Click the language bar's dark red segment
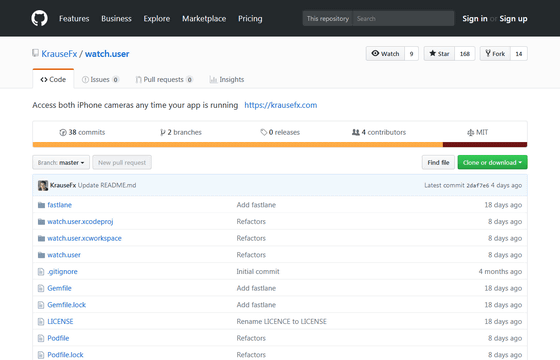The width and height of the screenshot is (560, 360). (485, 145)
